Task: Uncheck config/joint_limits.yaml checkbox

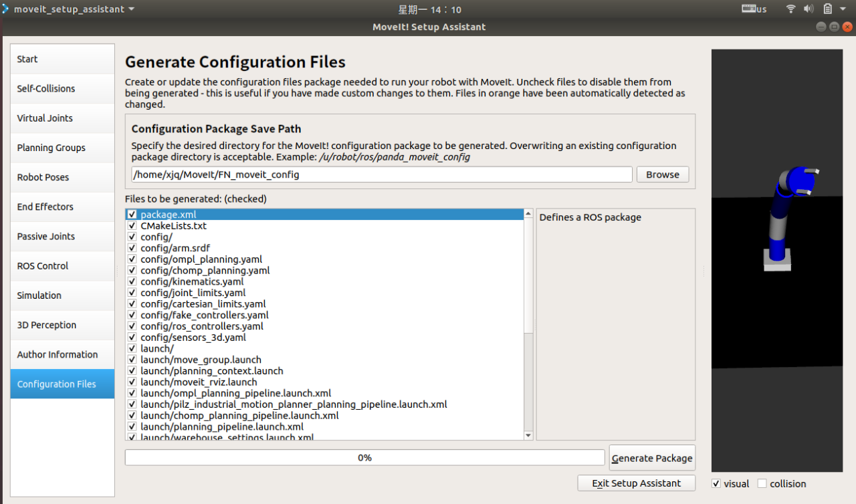Action: click(x=132, y=293)
